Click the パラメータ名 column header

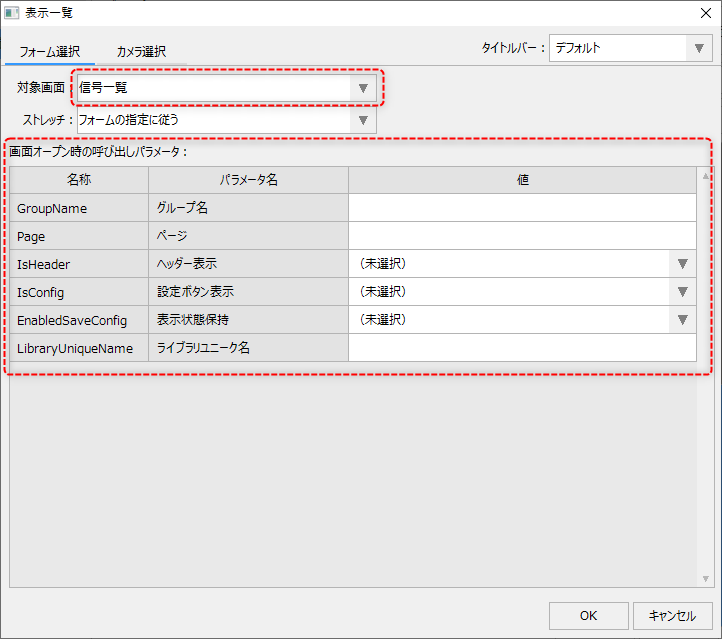248,180
